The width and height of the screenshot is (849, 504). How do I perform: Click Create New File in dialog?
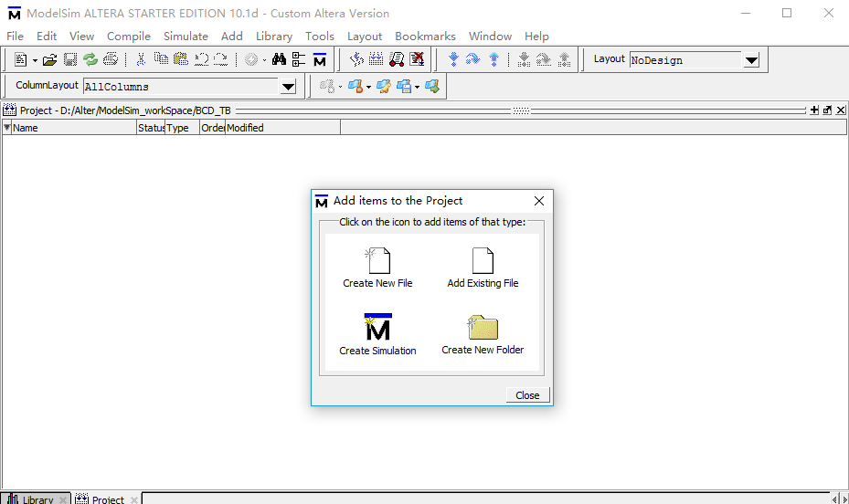point(378,268)
